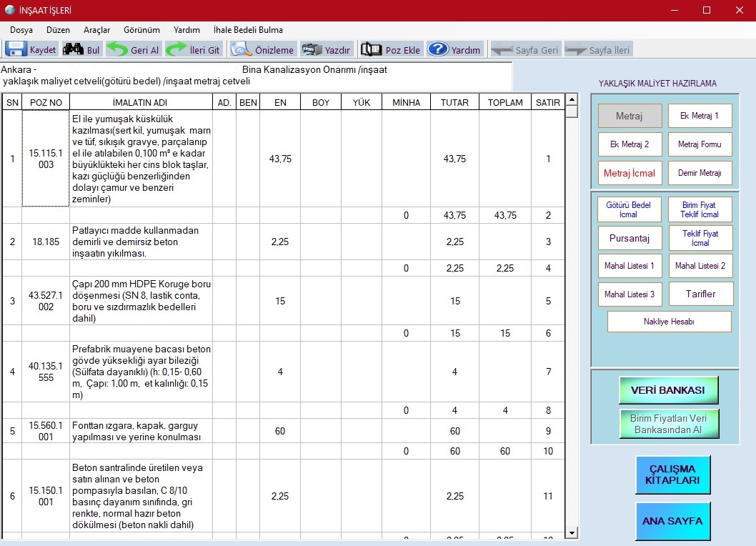Open Önizleme print preview
756x546 pixels.
tap(241, 49)
